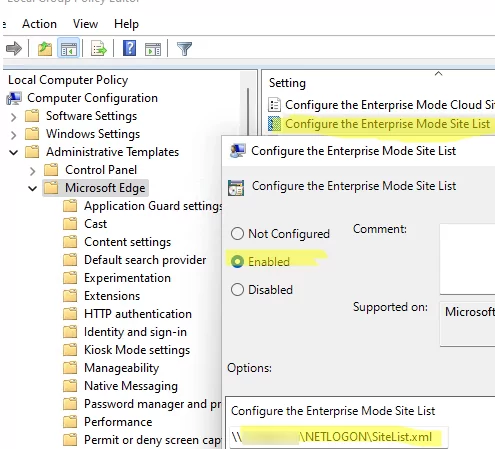Click the highlighted Enterprise Mode Site List policy icon
Image resolution: width=495 pixels, height=449 pixels.
pyautogui.click(x=274, y=124)
